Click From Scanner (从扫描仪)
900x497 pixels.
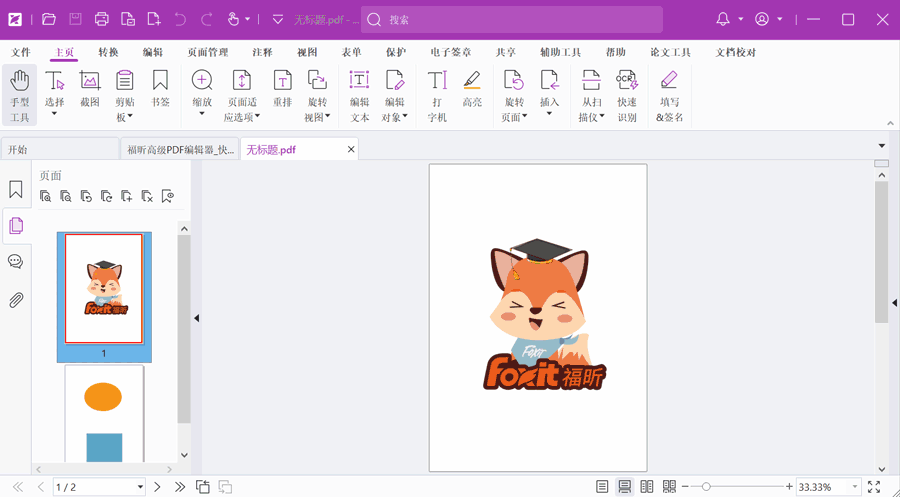(591, 95)
